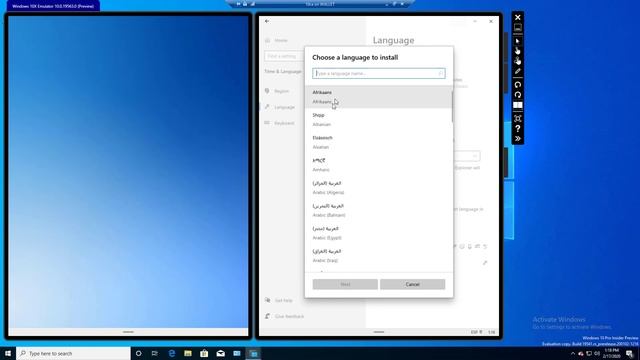This screenshot has width=640, height=360.
Task: Click left emulator screen bottom handle
Action: 128,332
